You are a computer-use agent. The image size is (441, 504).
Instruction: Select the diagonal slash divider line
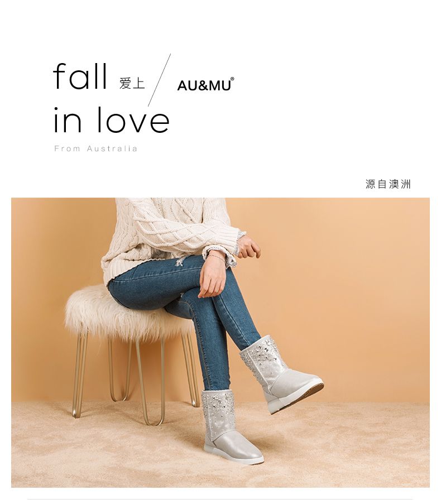[x=159, y=80]
